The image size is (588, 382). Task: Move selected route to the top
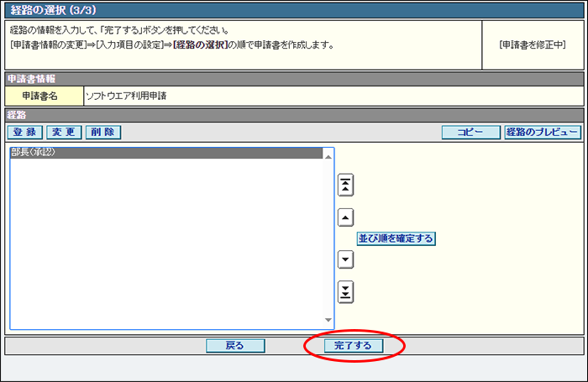[345, 185]
